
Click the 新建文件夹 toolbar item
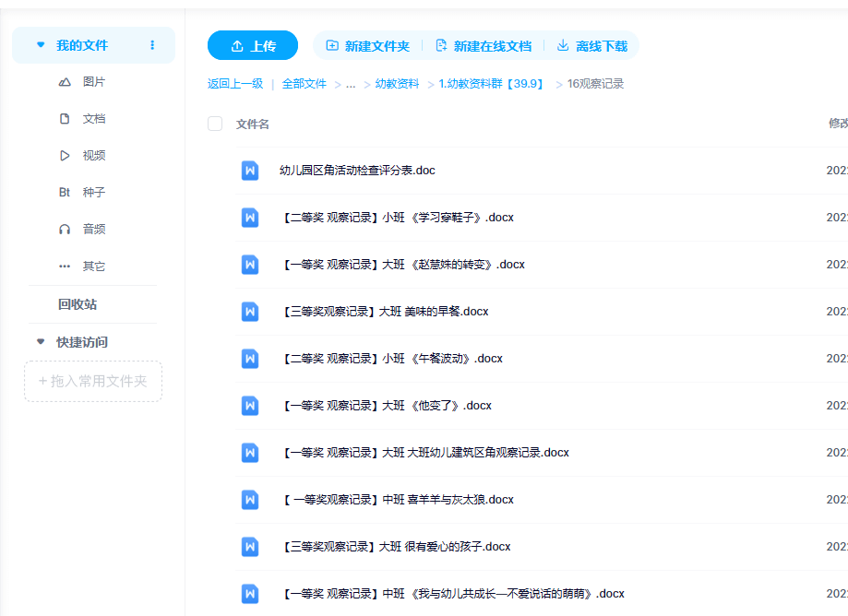point(368,46)
